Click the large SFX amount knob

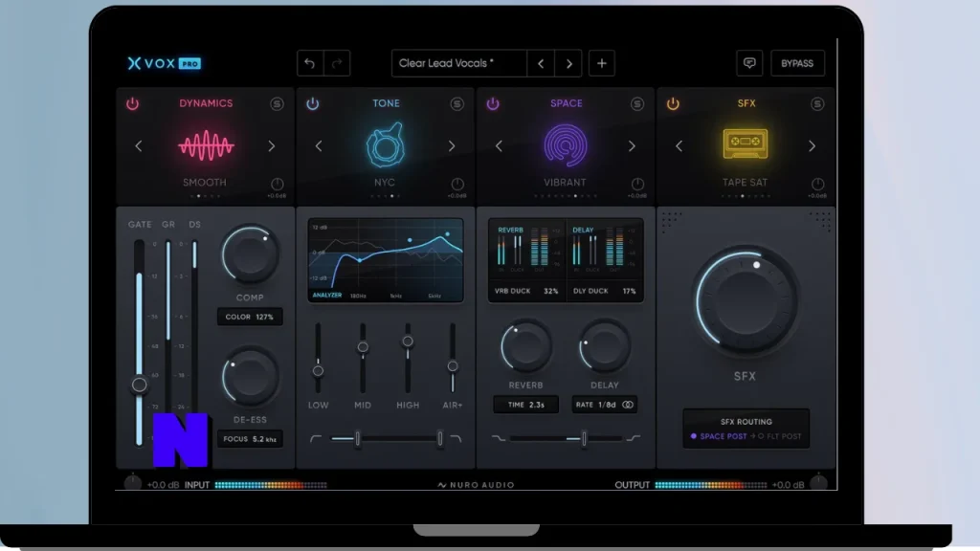pyautogui.click(x=745, y=301)
